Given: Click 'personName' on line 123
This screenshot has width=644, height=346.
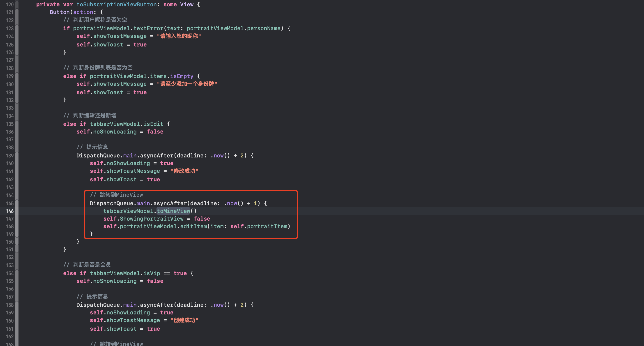Looking at the screenshot, I should [264, 28].
